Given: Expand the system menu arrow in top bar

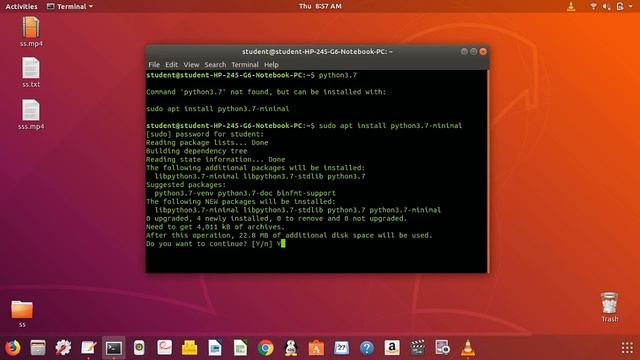Looking at the screenshot, I should (x=631, y=7).
